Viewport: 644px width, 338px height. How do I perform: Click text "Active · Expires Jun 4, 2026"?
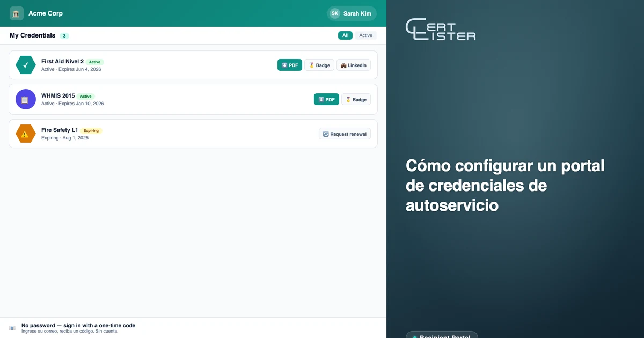tap(71, 69)
